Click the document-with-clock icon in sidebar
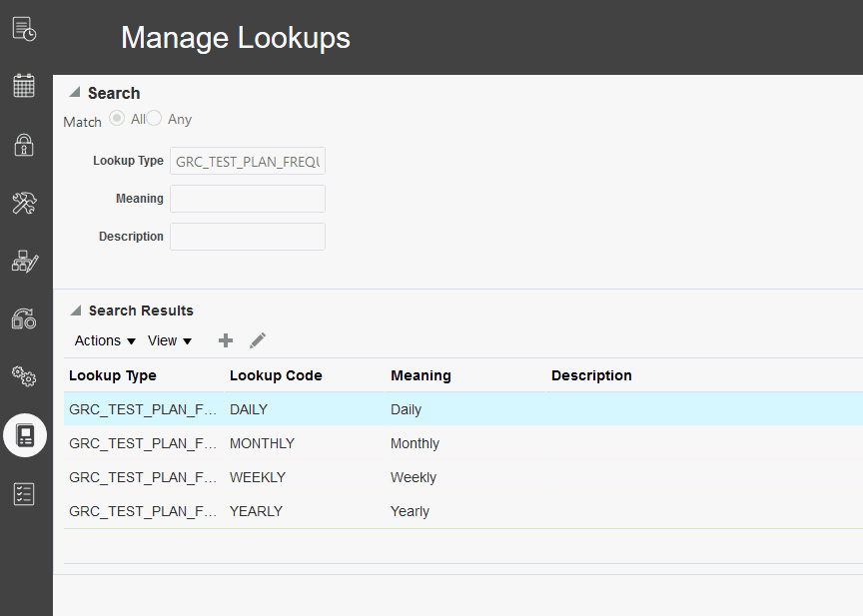Viewport: 863px width, 616px height. pos(24,29)
